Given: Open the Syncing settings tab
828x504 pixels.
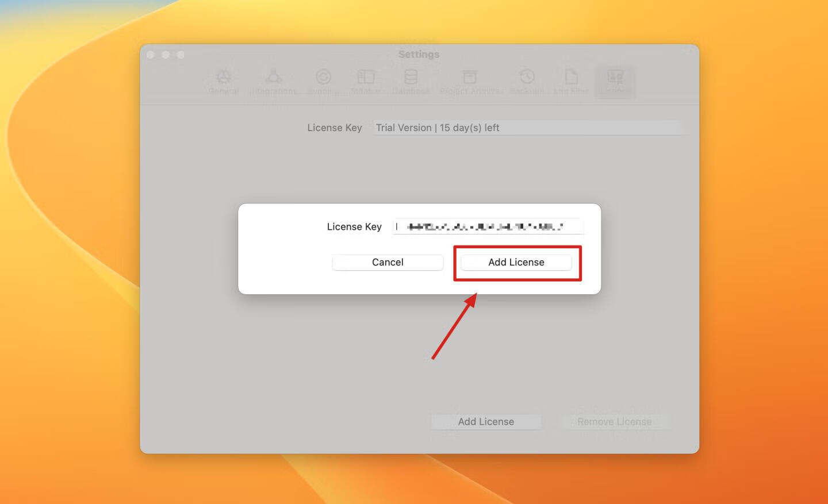Looking at the screenshot, I should pyautogui.click(x=323, y=82).
